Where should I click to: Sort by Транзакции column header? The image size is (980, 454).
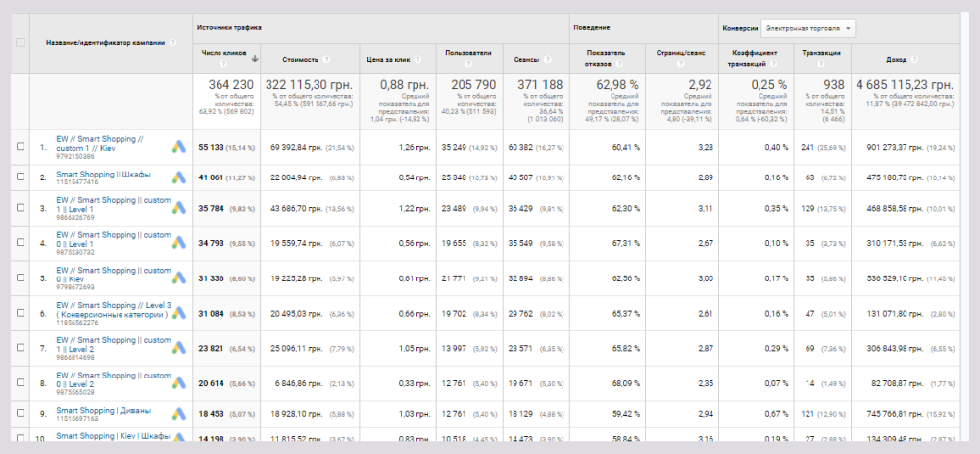[x=819, y=55]
